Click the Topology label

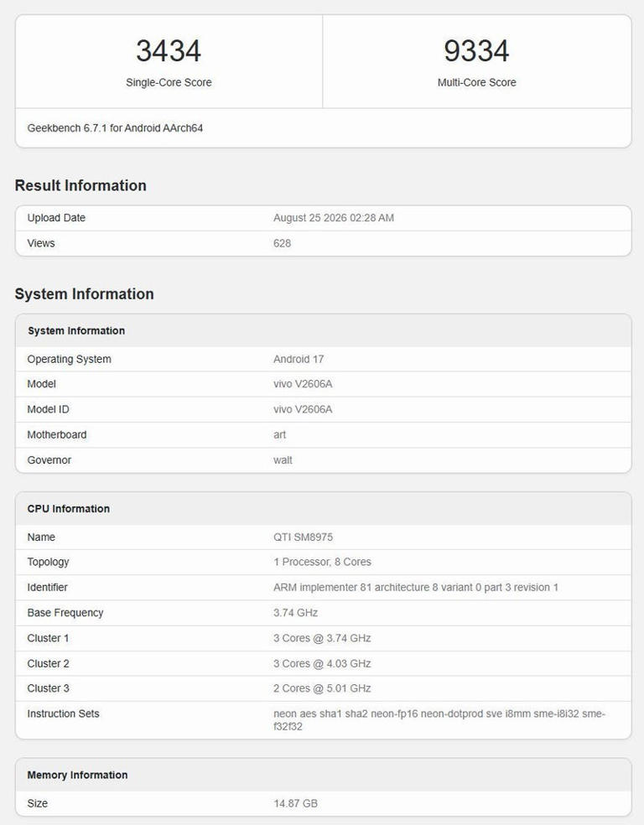click(48, 562)
